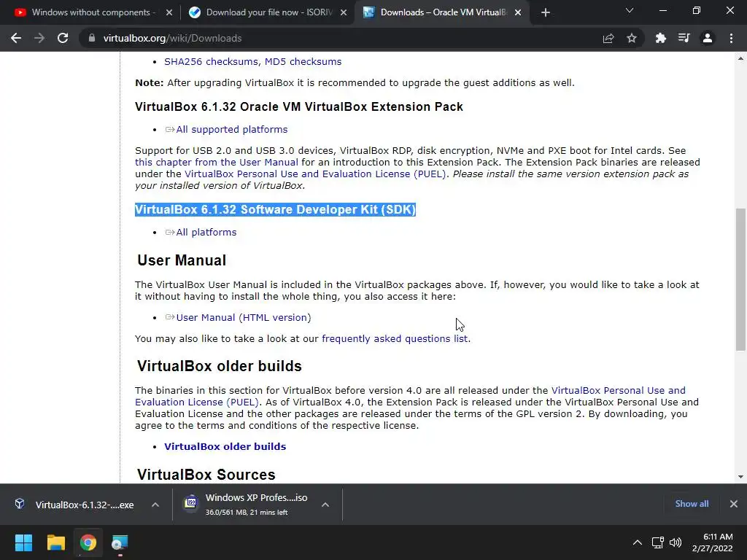
Task: Click the site security lock icon
Action: click(92, 38)
